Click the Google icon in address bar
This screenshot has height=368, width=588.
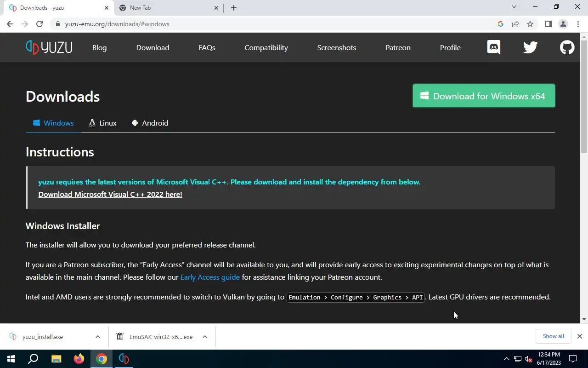click(x=501, y=24)
